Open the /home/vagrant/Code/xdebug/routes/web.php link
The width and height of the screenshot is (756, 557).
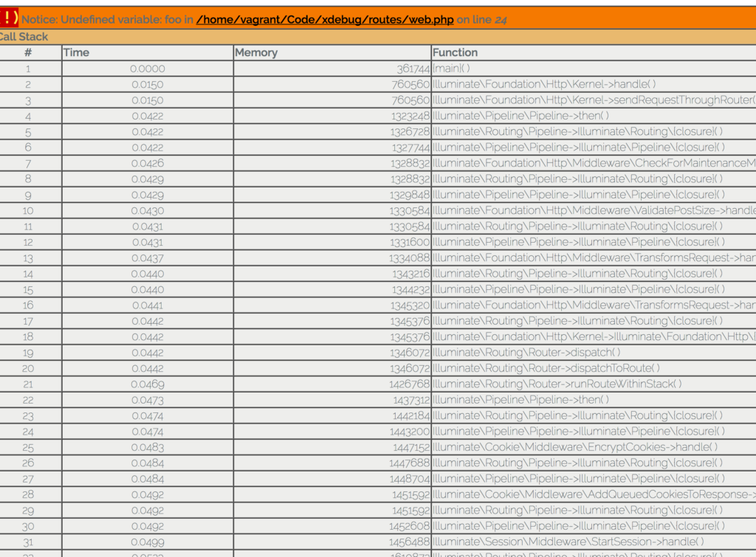tap(325, 20)
